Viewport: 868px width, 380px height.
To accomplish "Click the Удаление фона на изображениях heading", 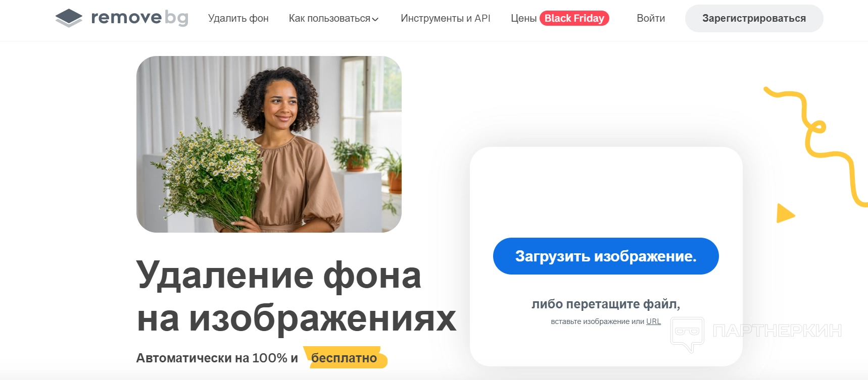I will (296, 297).
